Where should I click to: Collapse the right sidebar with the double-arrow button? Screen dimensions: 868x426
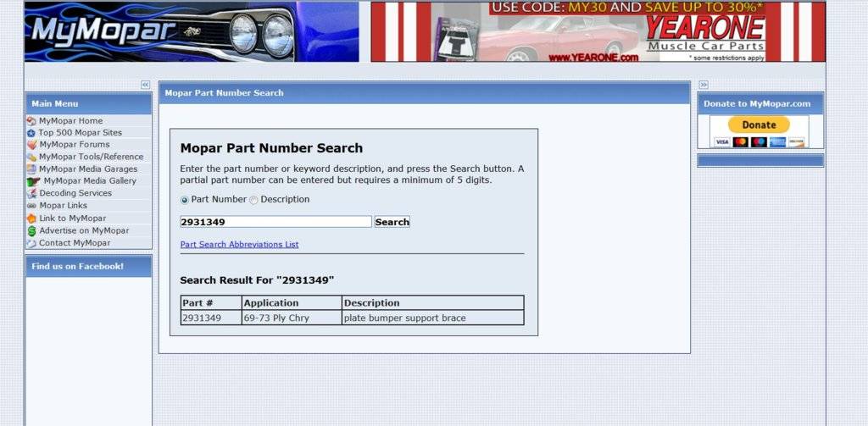point(704,85)
